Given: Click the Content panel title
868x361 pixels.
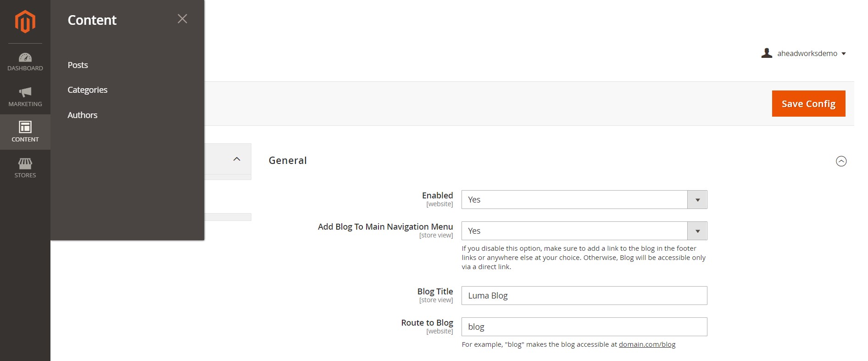Looking at the screenshot, I should (x=92, y=20).
